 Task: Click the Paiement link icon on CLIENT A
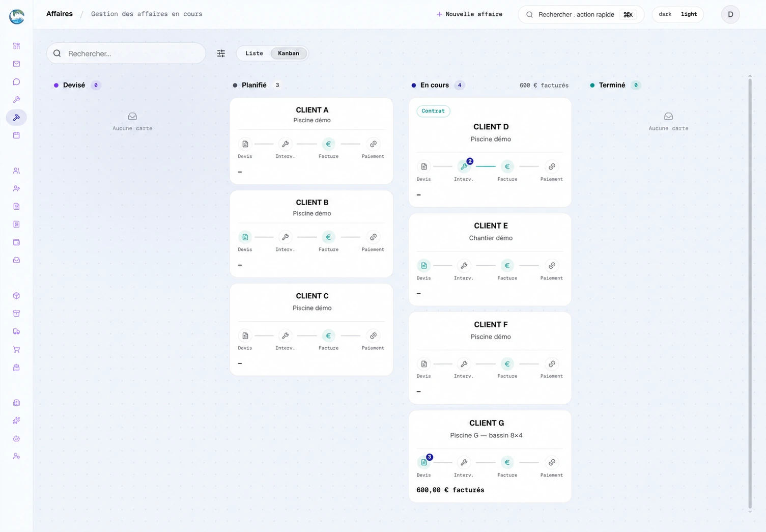(x=373, y=144)
